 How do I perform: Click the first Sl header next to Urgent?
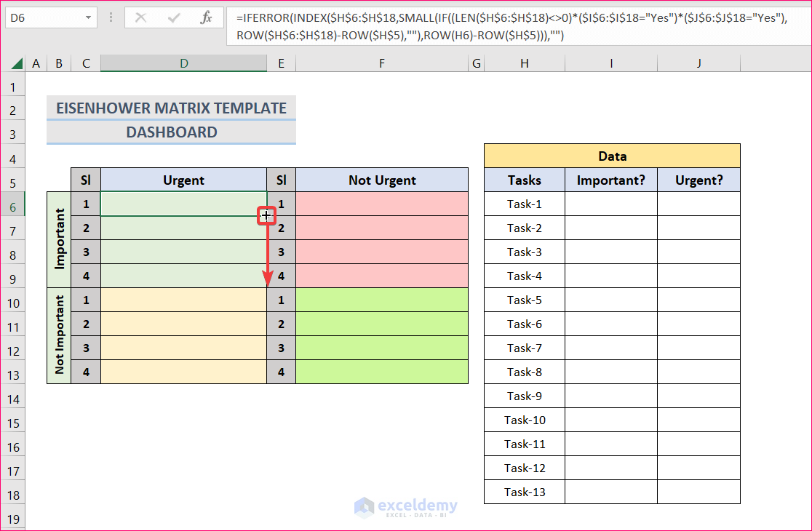tap(86, 180)
